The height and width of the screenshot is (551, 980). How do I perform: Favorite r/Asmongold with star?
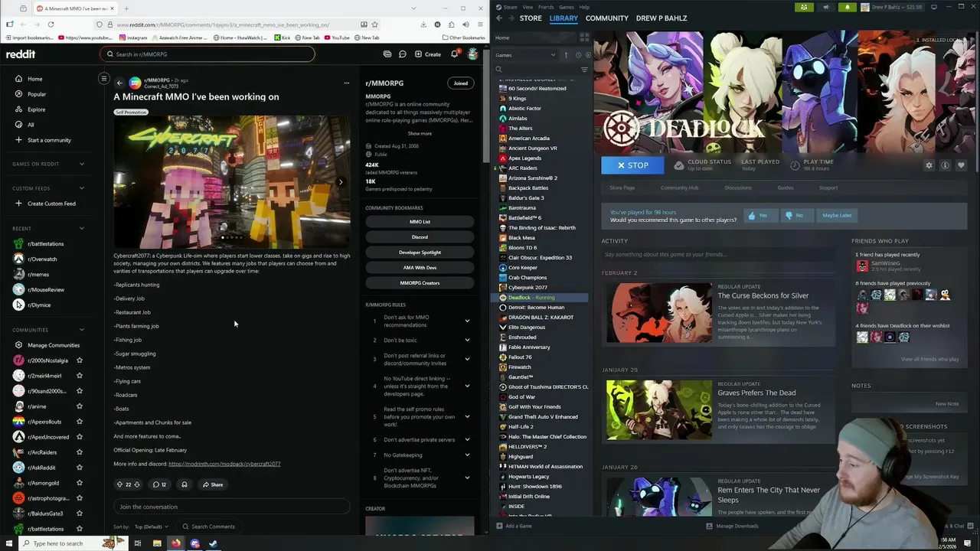click(x=80, y=483)
